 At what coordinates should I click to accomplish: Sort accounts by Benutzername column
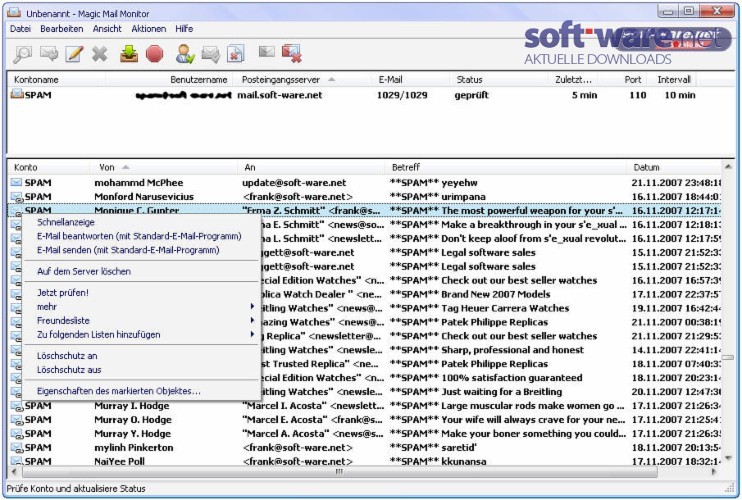168,79
